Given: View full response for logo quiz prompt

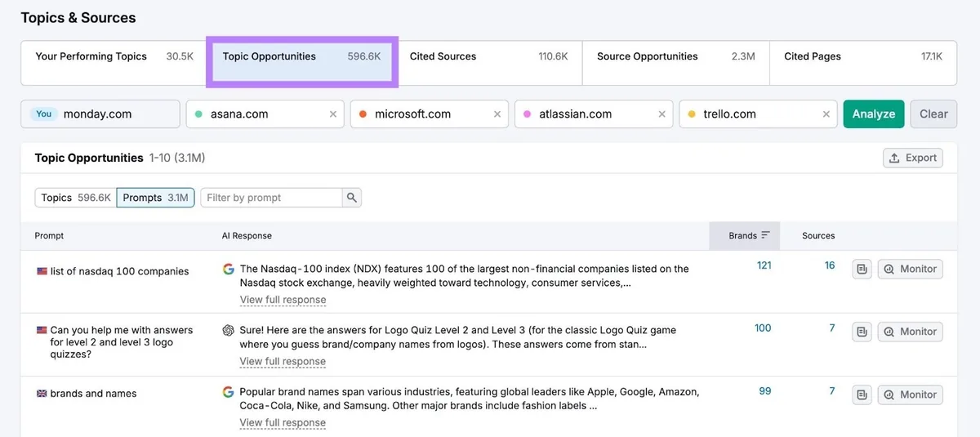Looking at the screenshot, I should click(283, 361).
